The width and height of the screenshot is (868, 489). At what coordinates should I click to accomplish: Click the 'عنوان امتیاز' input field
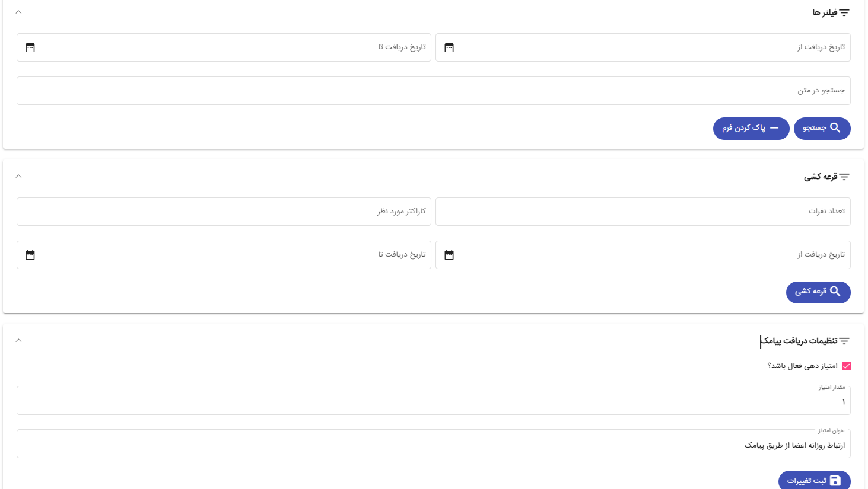[433, 445]
